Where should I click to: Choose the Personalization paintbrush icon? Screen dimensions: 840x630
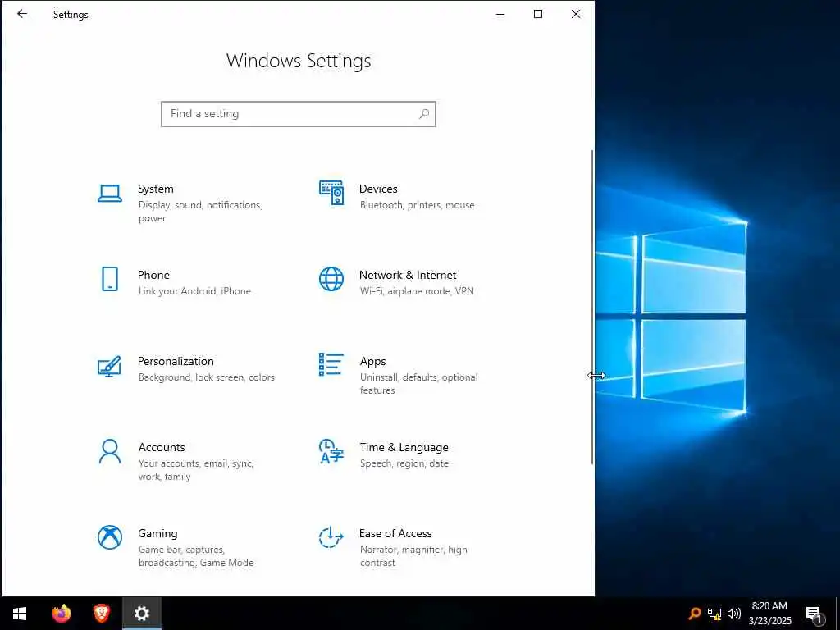109,367
